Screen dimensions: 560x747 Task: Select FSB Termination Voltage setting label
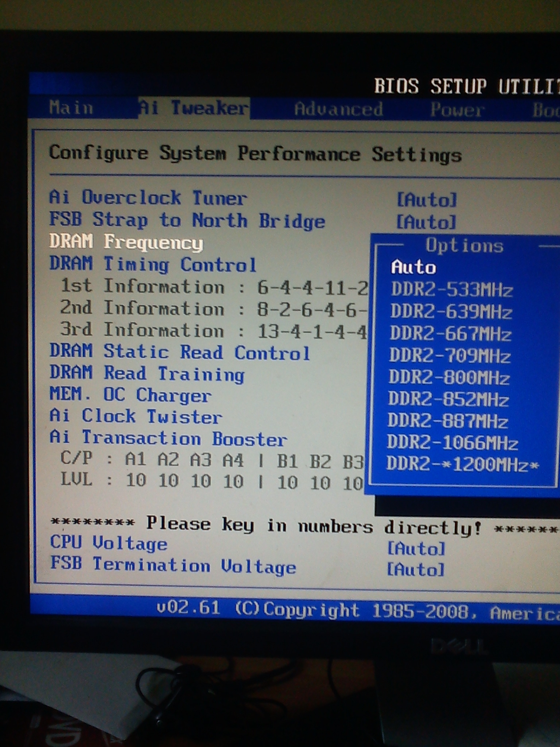pos(173,565)
